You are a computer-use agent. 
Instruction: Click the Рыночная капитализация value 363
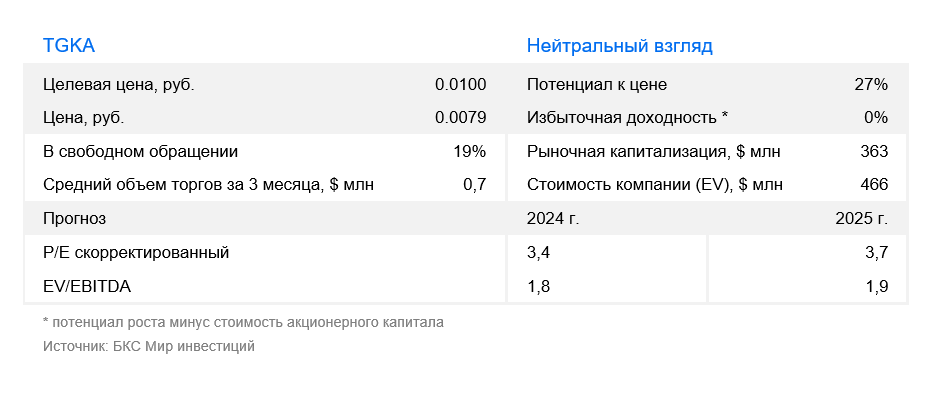tap(874, 152)
